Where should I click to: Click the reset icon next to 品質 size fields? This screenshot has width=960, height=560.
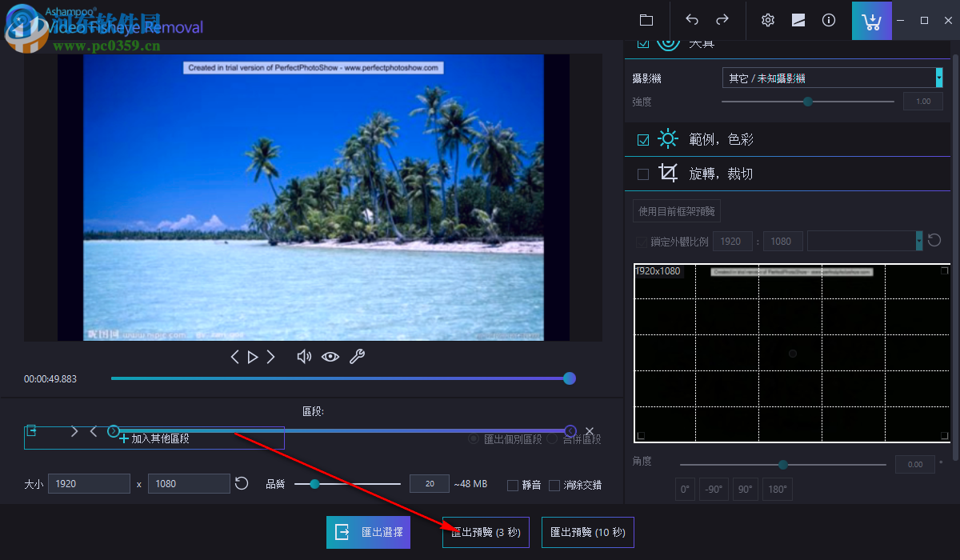[x=242, y=483]
